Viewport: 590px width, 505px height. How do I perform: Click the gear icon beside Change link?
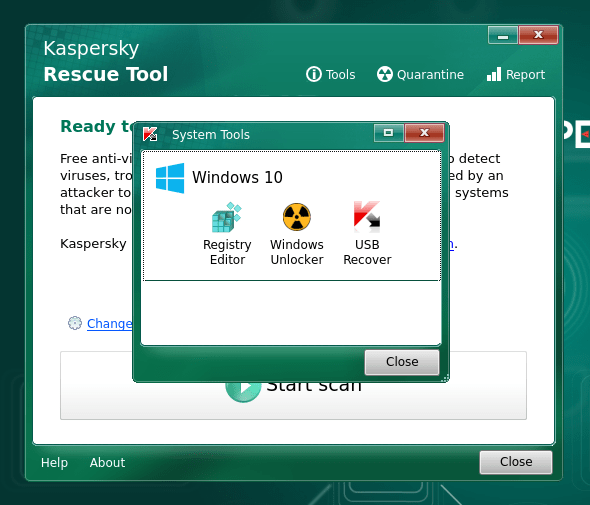[75, 323]
